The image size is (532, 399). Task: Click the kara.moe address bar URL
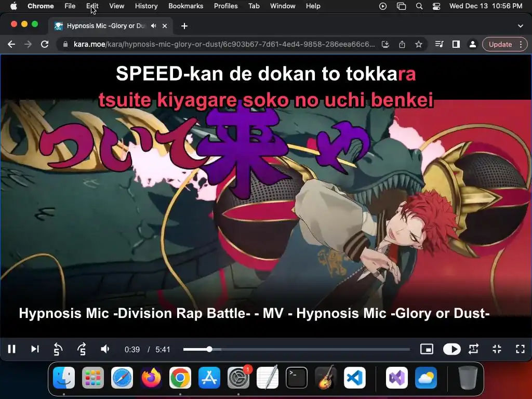pyautogui.click(x=224, y=45)
